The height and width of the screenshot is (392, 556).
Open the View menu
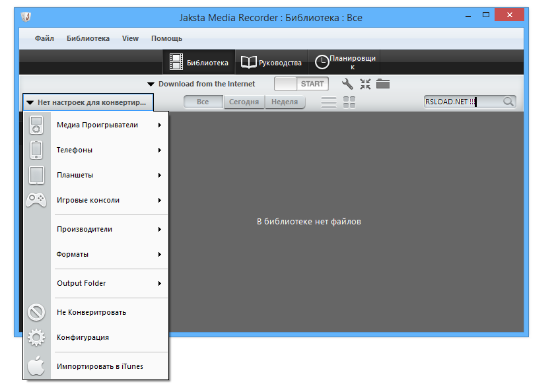[x=130, y=38]
